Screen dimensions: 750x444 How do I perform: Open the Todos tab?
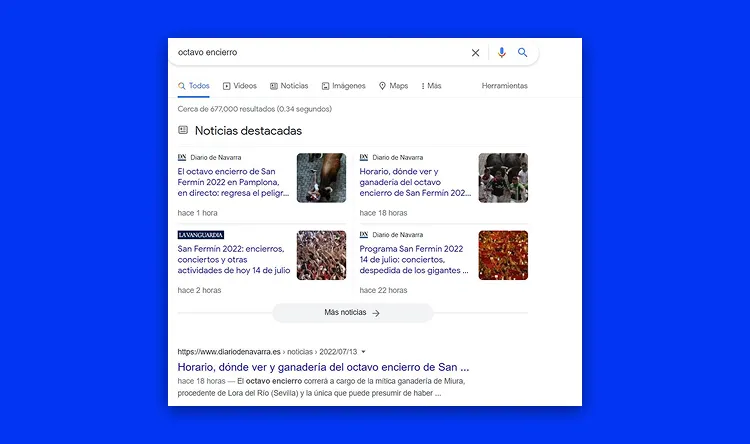(194, 86)
